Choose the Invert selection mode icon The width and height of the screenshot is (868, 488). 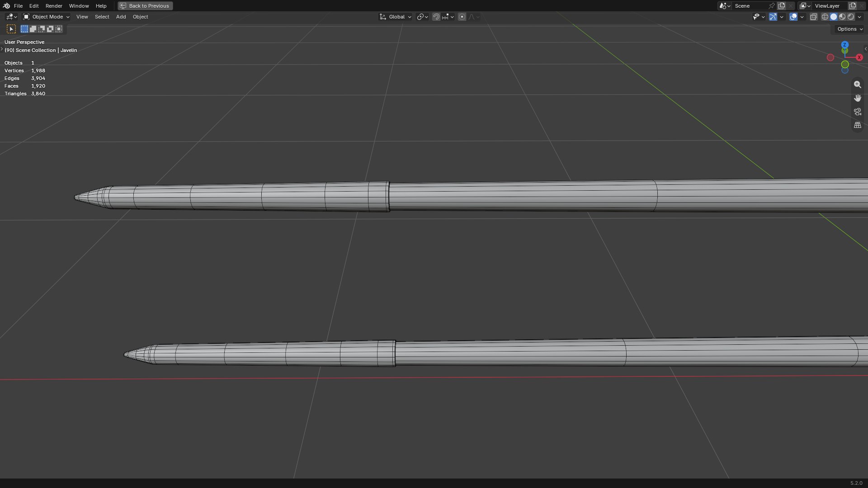(50, 29)
